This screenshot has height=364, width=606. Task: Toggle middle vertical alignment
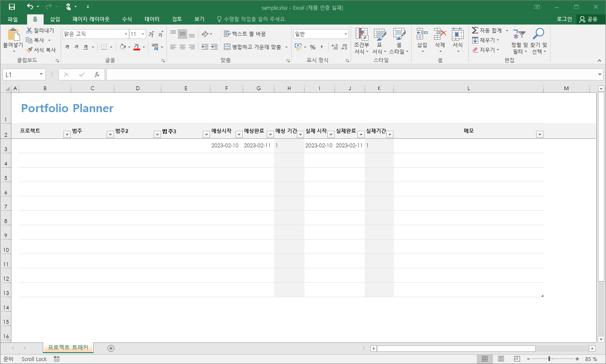[x=183, y=34]
